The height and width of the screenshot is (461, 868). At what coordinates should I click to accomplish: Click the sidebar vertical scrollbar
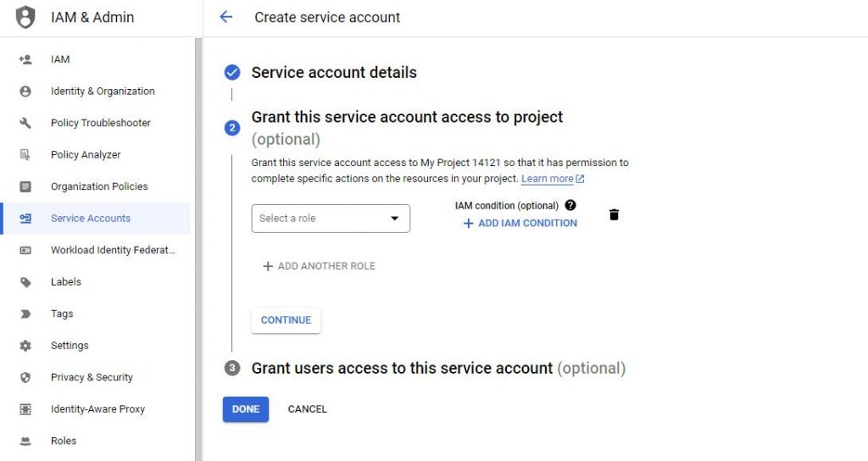198,249
